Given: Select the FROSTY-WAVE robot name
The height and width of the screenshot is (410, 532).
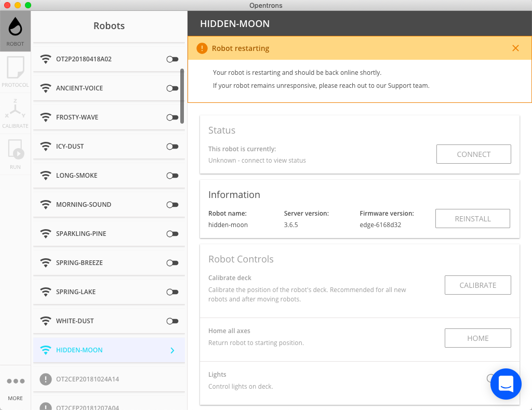Looking at the screenshot, I should (x=77, y=117).
